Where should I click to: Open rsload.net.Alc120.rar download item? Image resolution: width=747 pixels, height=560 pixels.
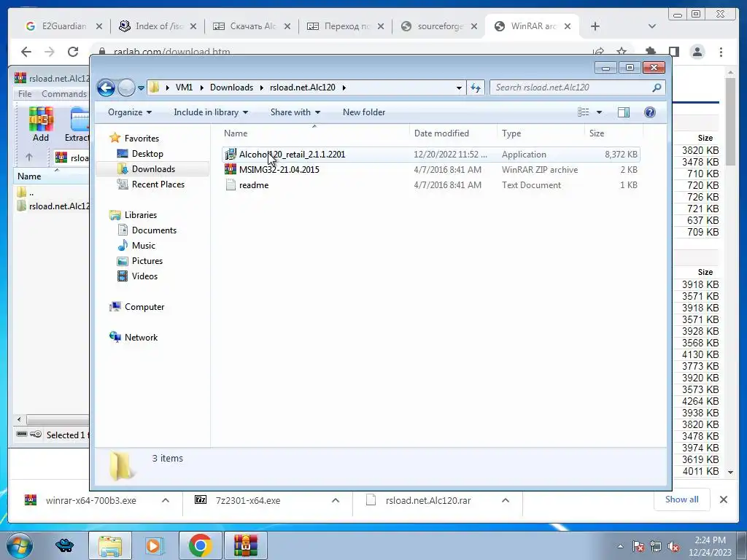[x=427, y=500]
